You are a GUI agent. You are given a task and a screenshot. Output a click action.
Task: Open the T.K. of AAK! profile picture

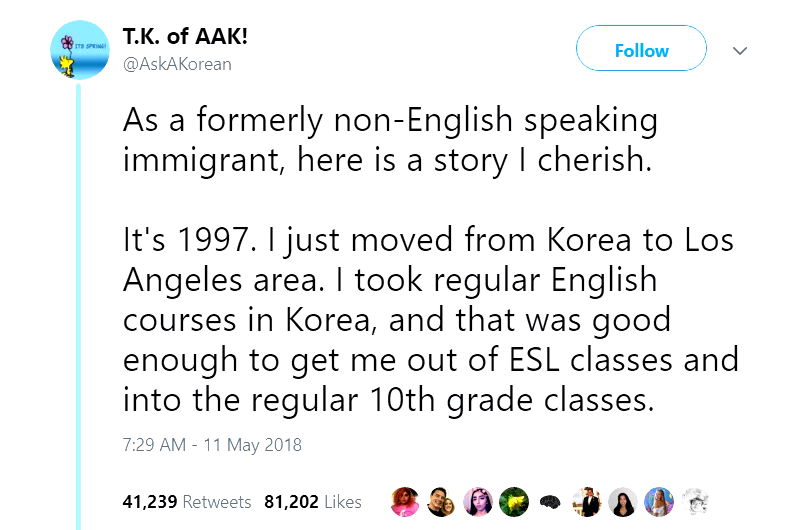78,52
